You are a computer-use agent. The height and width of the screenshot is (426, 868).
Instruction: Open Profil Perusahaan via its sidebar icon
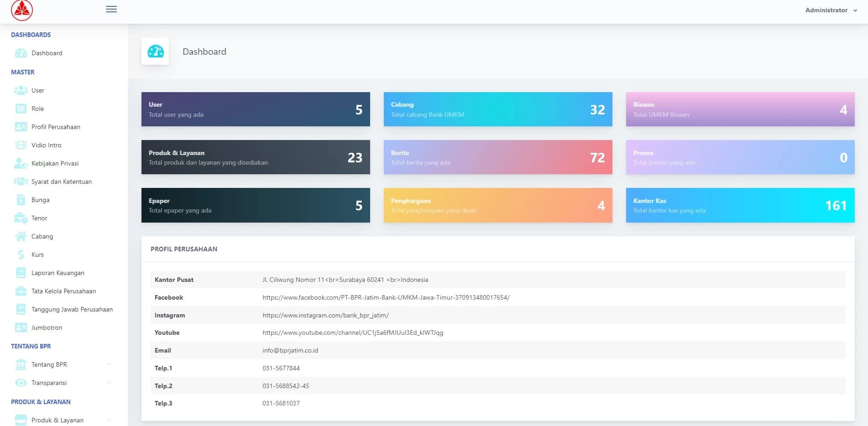coord(21,127)
